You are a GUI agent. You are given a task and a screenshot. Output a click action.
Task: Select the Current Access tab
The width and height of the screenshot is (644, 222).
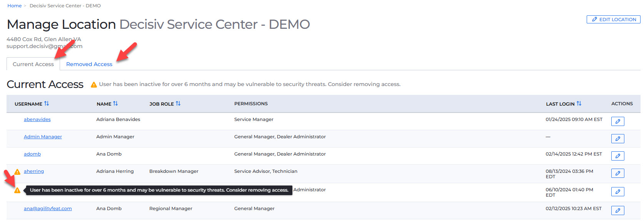coord(33,64)
